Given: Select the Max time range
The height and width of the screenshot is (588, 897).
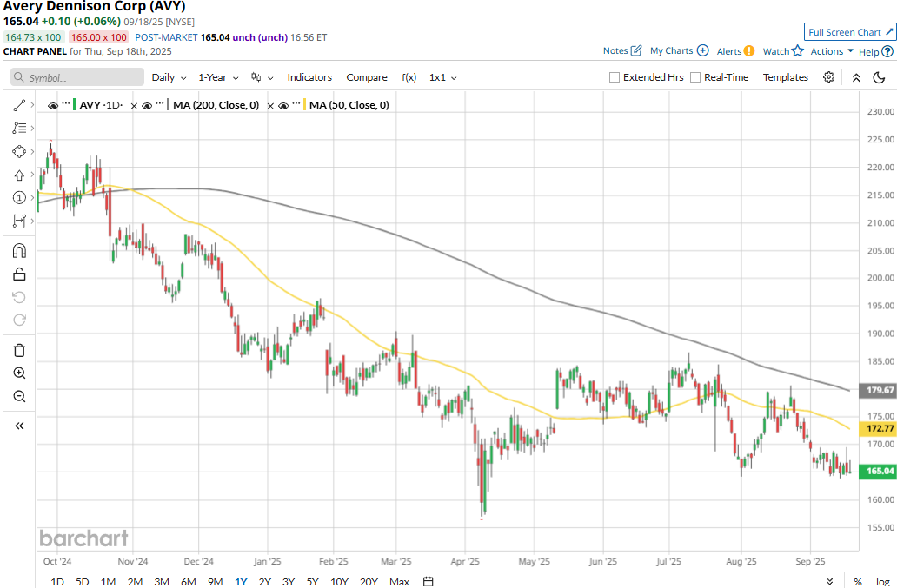Looking at the screenshot, I should [x=399, y=582].
